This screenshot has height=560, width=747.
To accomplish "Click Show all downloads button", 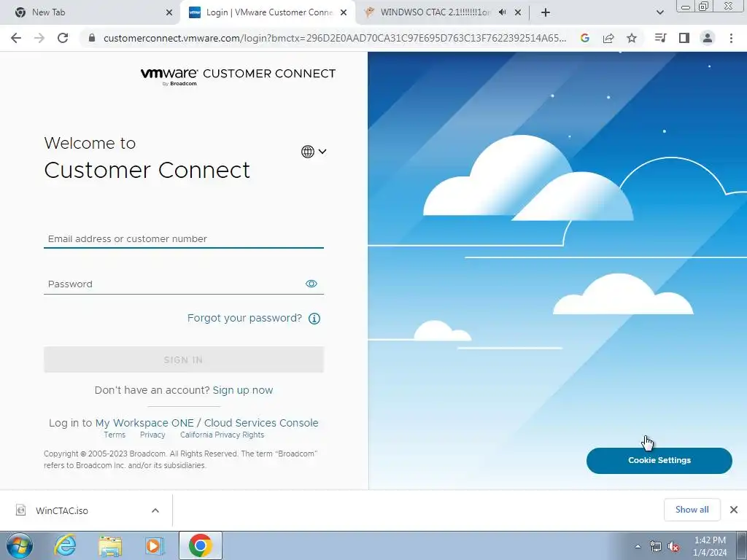I will point(692,510).
